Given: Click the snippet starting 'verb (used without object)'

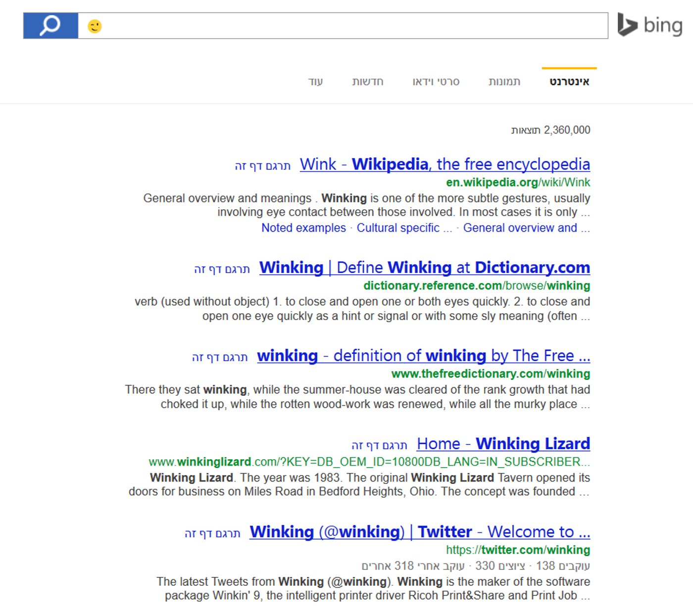Looking at the screenshot, I should 362,309.
